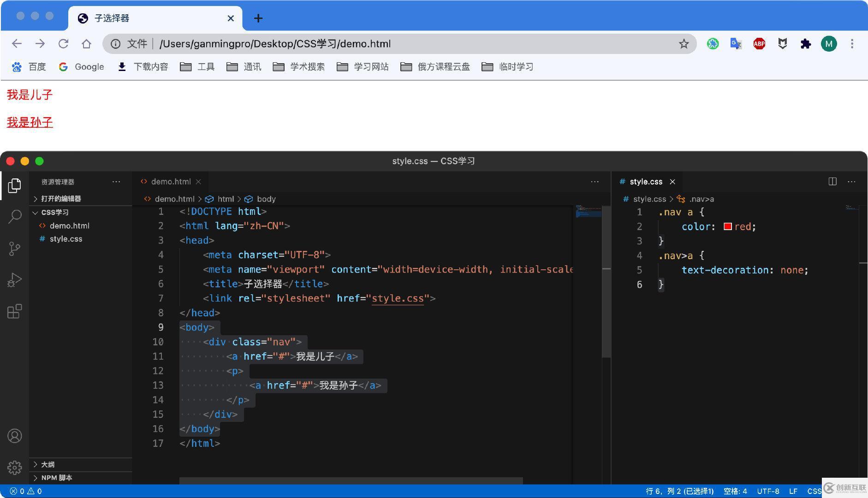868x498 pixels.
Task: Open the Chrome extensions puzzle menu
Action: [806, 44]
